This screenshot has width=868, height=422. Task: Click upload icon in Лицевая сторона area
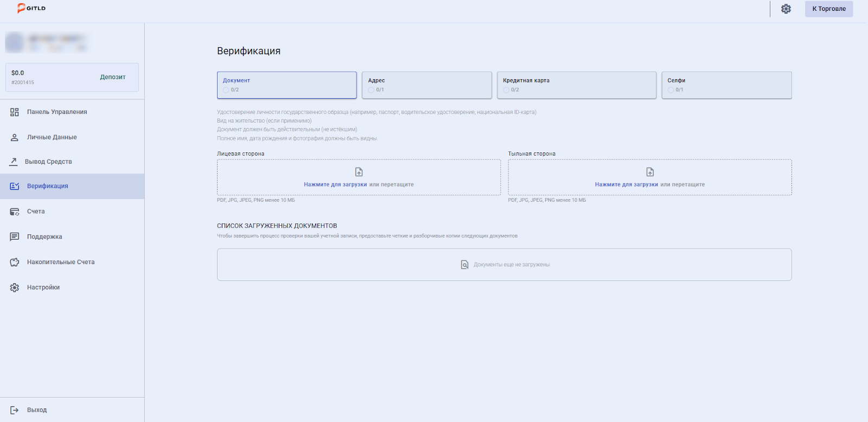coord(359,172)
